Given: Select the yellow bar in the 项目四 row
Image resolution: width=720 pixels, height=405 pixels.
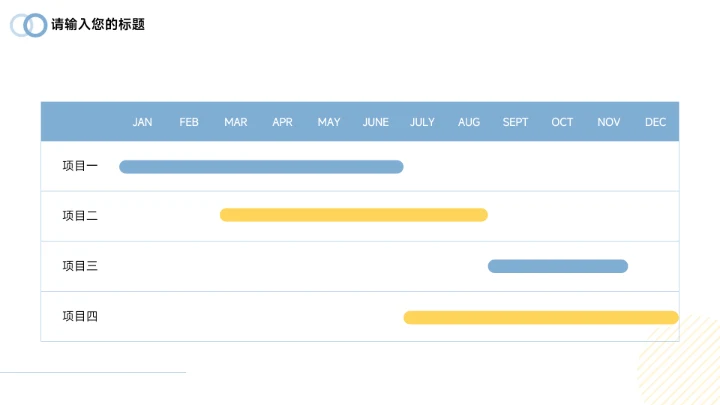Looking at the screenshot, I should coord(540,318).
